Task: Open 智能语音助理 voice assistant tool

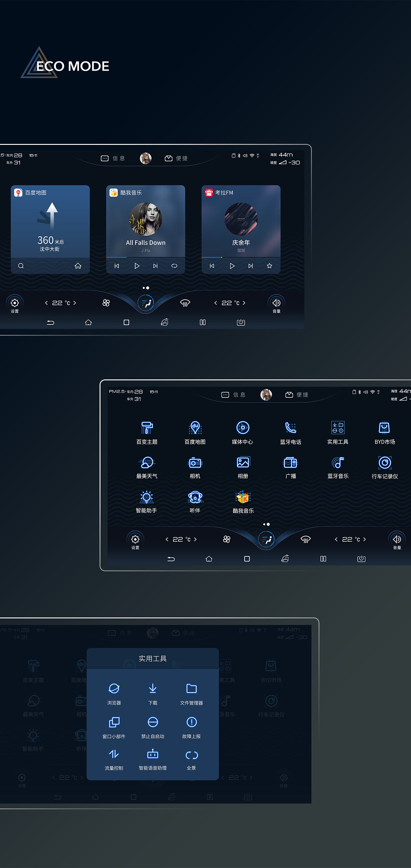Action: [x=153, y=760]
